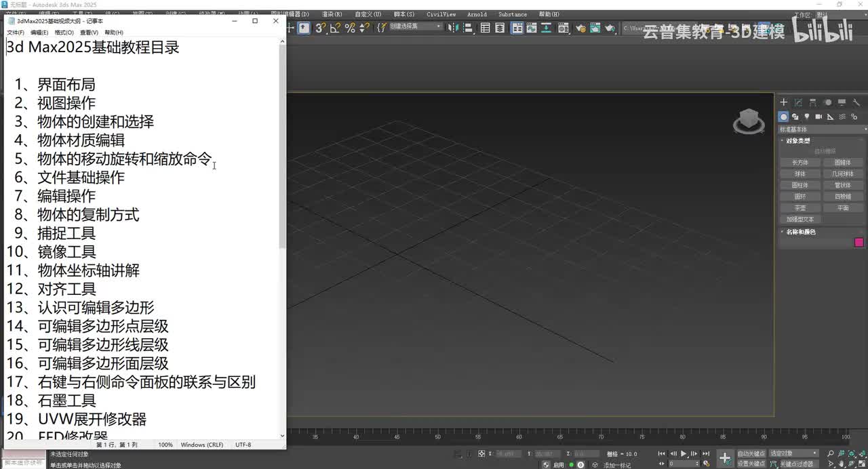This screenshot has height=469, width=868.
Task: Open the 自定义(U) menu in 3ds Max
Action: tap(368, 14)
